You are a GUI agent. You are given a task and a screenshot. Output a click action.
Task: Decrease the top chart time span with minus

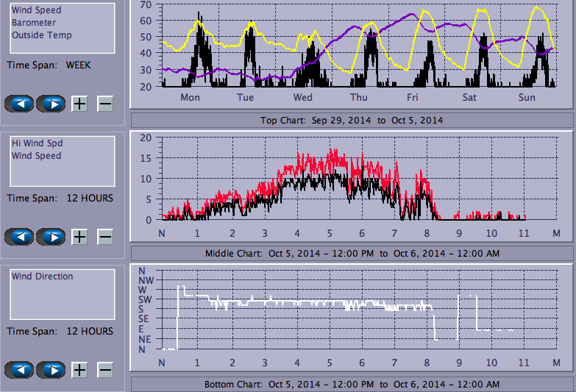click(105, 103)
